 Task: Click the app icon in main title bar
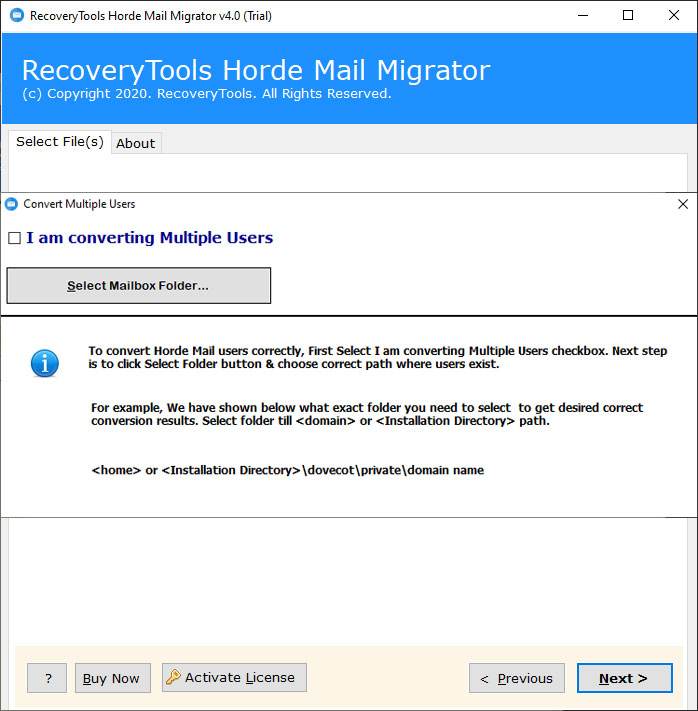(x=17, y=15)
